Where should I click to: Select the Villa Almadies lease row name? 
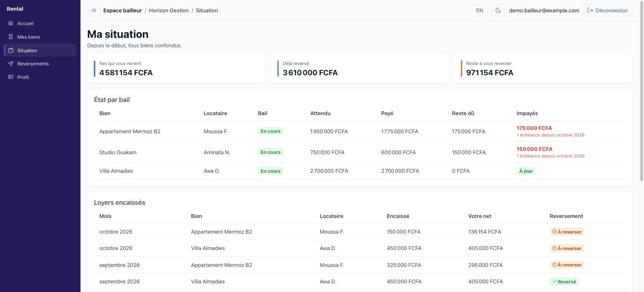point(116,171)
